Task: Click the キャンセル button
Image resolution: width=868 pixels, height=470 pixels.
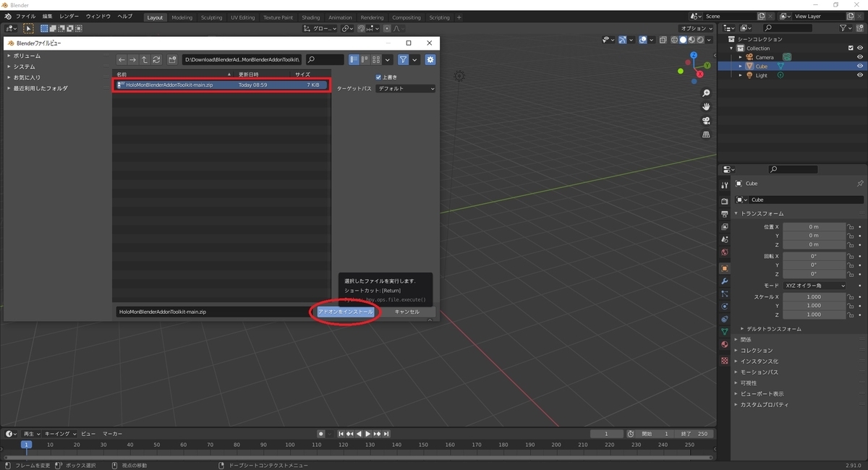Action: [407, 312]
